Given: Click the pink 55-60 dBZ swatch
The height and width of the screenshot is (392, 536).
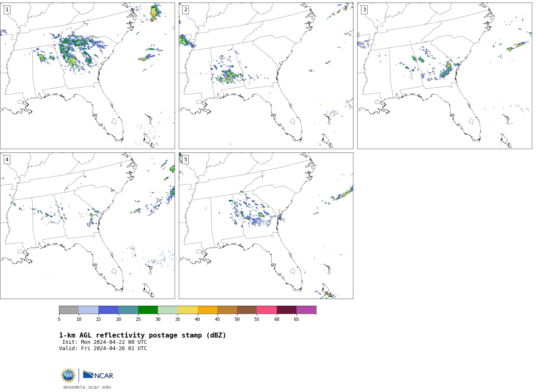Looking at the screenshot, I should (267, 310).
